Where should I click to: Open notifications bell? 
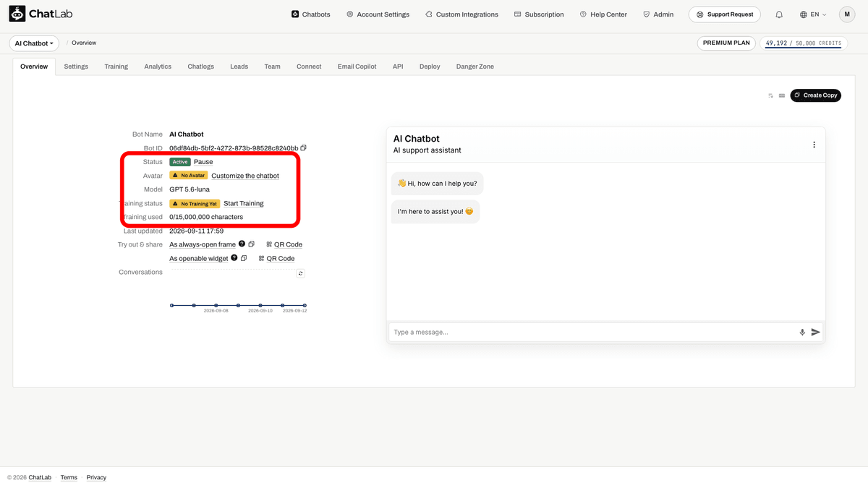click(779, 14)
